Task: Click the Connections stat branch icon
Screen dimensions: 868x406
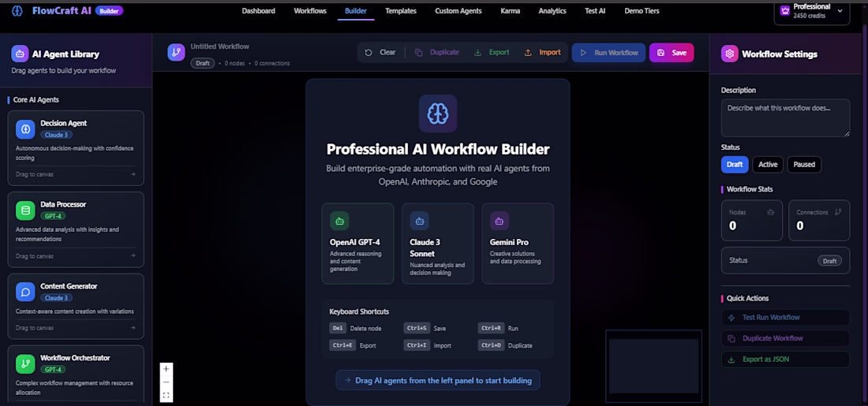Action: [x=838, y=212]
